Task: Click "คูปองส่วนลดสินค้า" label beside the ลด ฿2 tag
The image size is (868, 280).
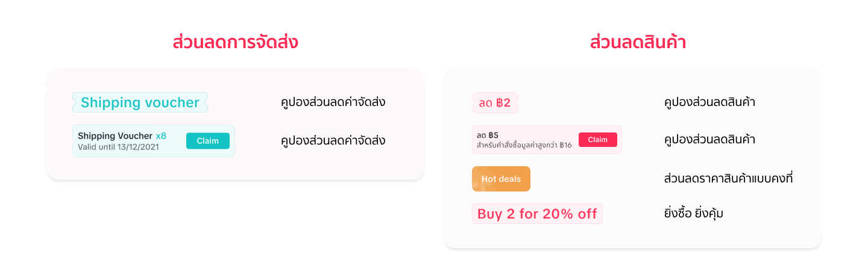Action: pyautogui.click(x=709, y=102)
